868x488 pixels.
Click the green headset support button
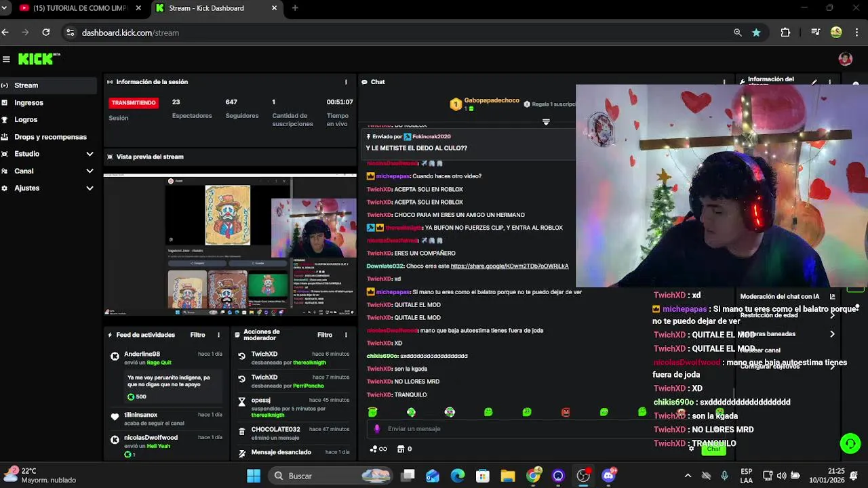click(850, 443)
